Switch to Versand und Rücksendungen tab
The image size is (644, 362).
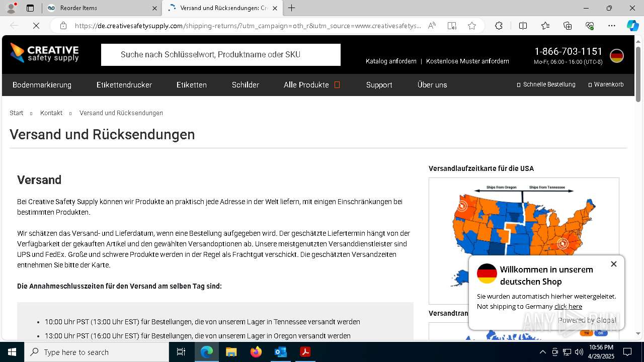pos(223,8)
